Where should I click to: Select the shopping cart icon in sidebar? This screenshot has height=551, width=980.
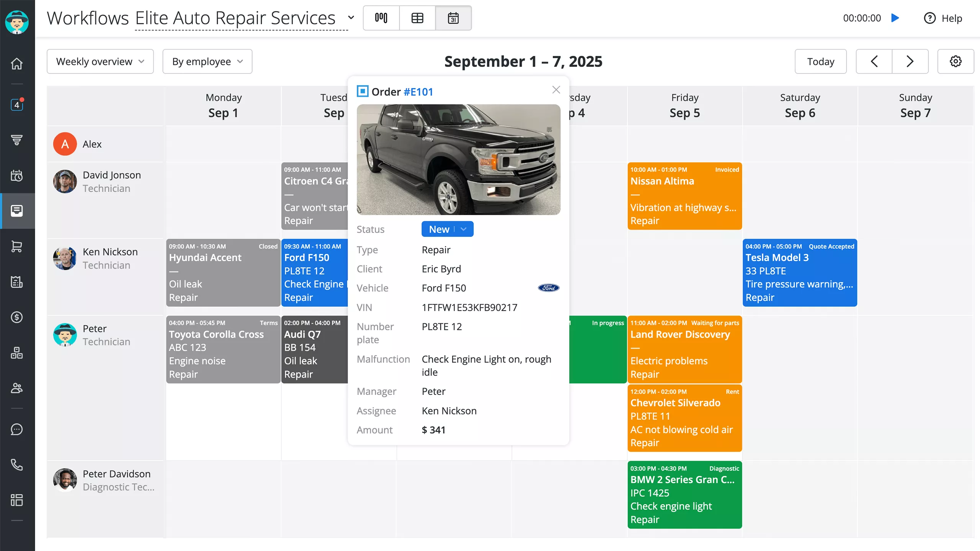[16, 247]
